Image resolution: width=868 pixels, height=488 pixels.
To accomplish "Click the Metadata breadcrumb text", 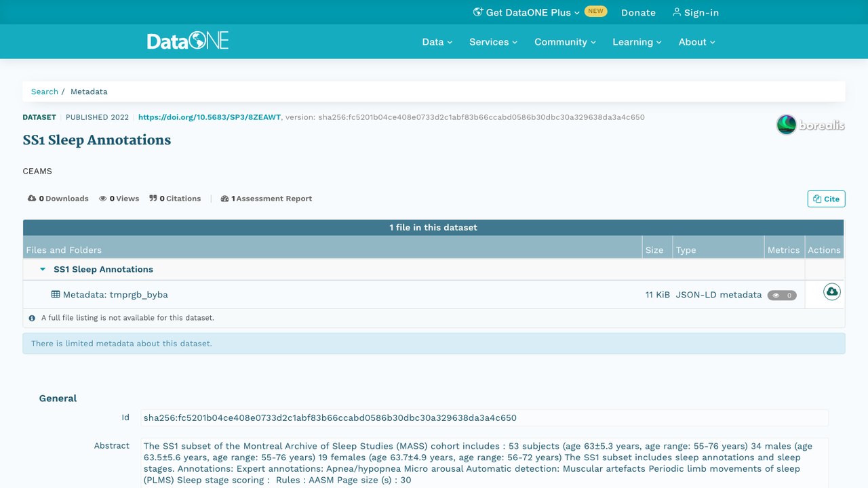I will click(x=89, y=91).
